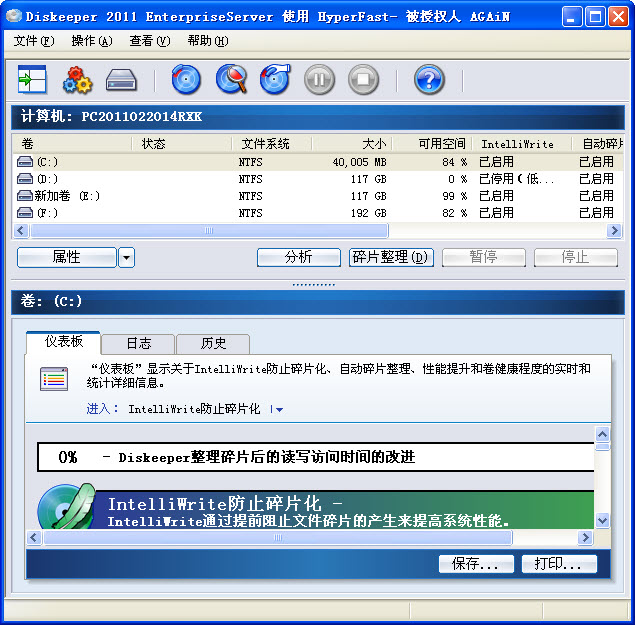Click the 属性 button
Screen dimensions: 635x625
pos(67,258)
